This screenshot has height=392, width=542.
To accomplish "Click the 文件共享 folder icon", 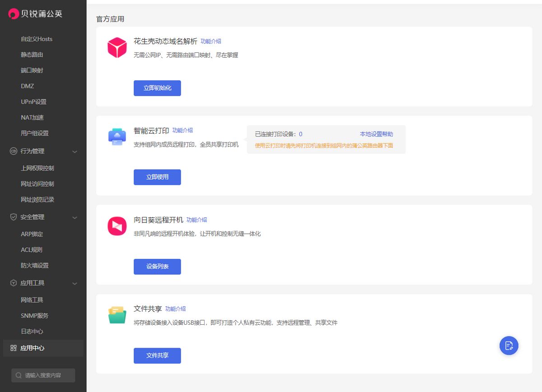I will point(117,315).
